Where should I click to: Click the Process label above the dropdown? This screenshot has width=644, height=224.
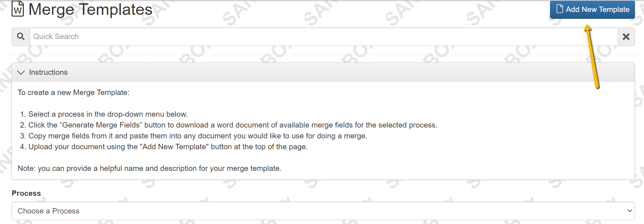pyautogui.click(x=26, y=193)
